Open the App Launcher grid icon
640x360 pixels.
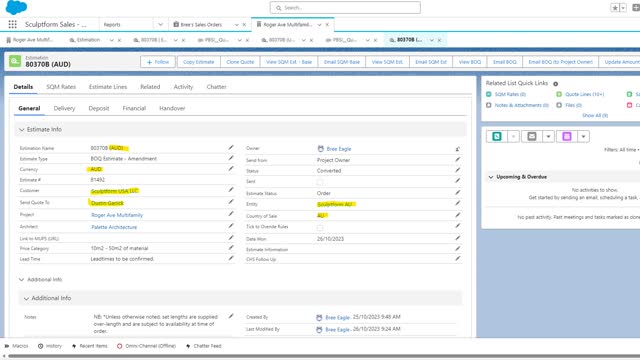(x=13, y=24)
